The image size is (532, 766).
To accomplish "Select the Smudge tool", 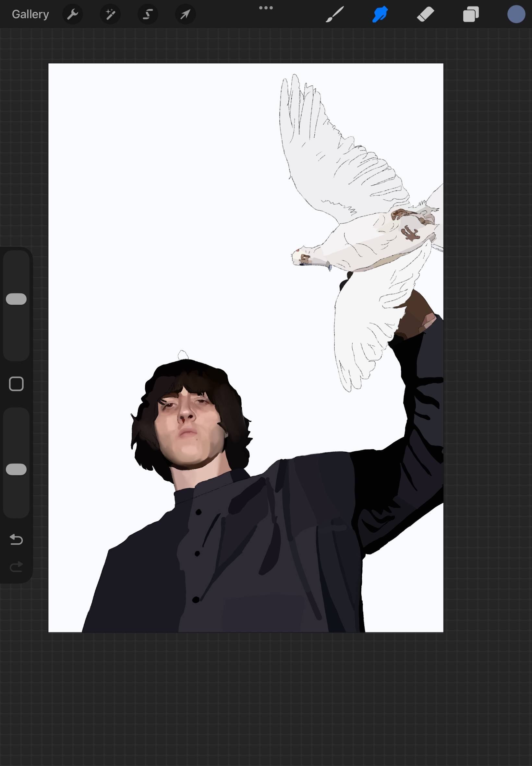I will pos(380,14).
